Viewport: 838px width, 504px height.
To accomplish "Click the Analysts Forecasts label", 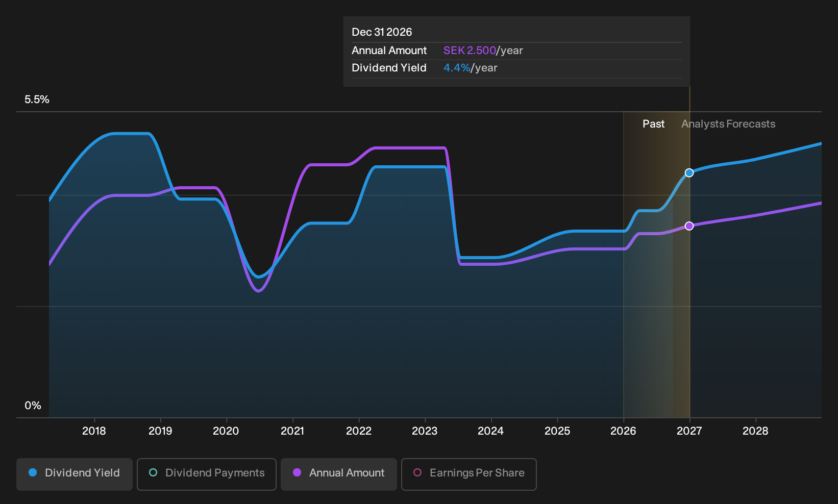I will click(x=728, y=124).
